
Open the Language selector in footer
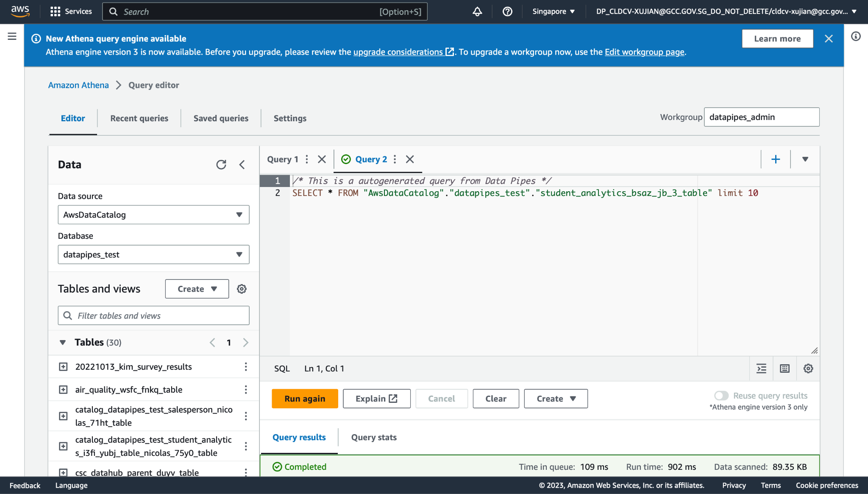[71, 486]
